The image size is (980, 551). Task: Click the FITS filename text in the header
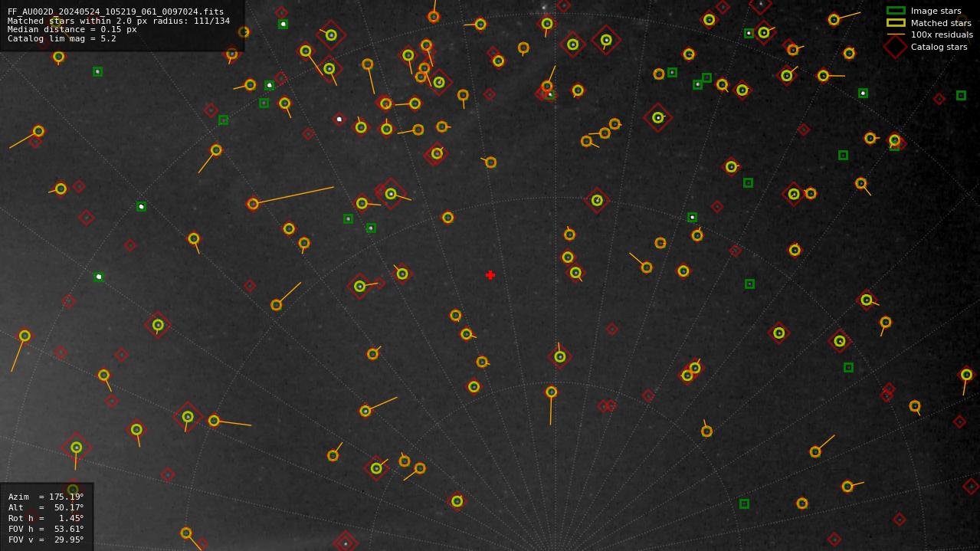point(116,12)
